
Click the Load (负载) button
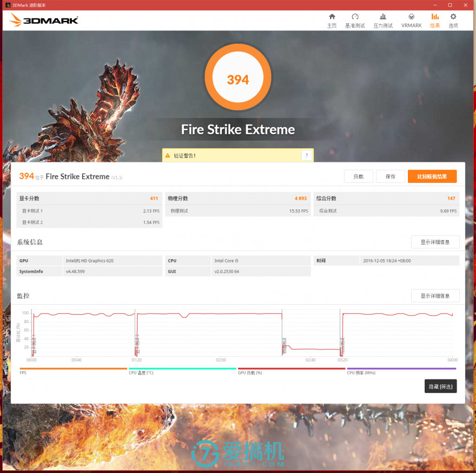pyautogui.click(x=358, y=176)
